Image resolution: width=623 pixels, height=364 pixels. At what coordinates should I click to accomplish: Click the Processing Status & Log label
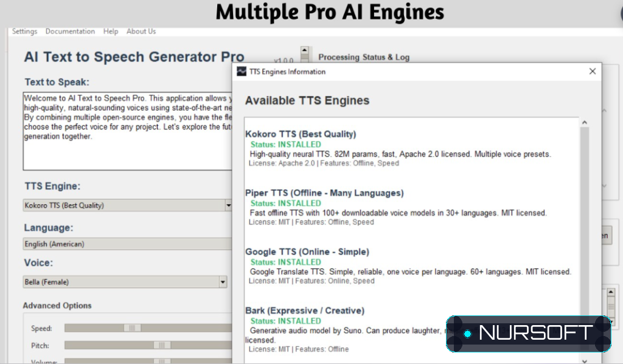coord(364,57)
